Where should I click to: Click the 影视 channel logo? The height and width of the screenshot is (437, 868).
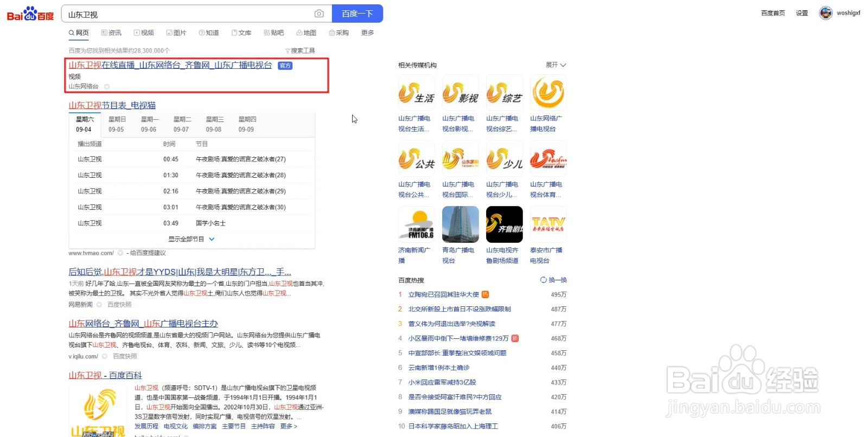461,93
